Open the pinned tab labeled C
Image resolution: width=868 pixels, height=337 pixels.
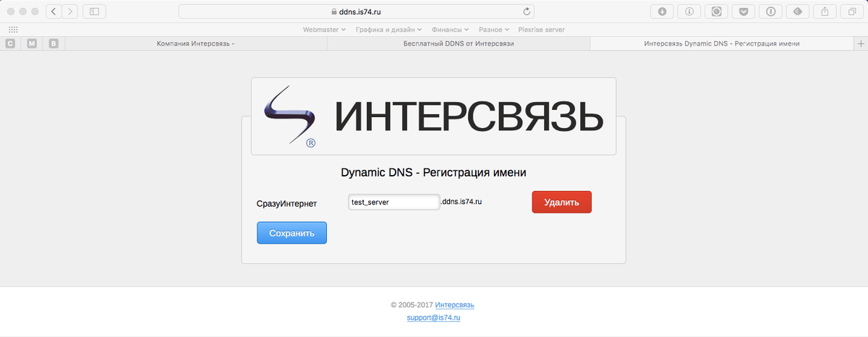10,44
